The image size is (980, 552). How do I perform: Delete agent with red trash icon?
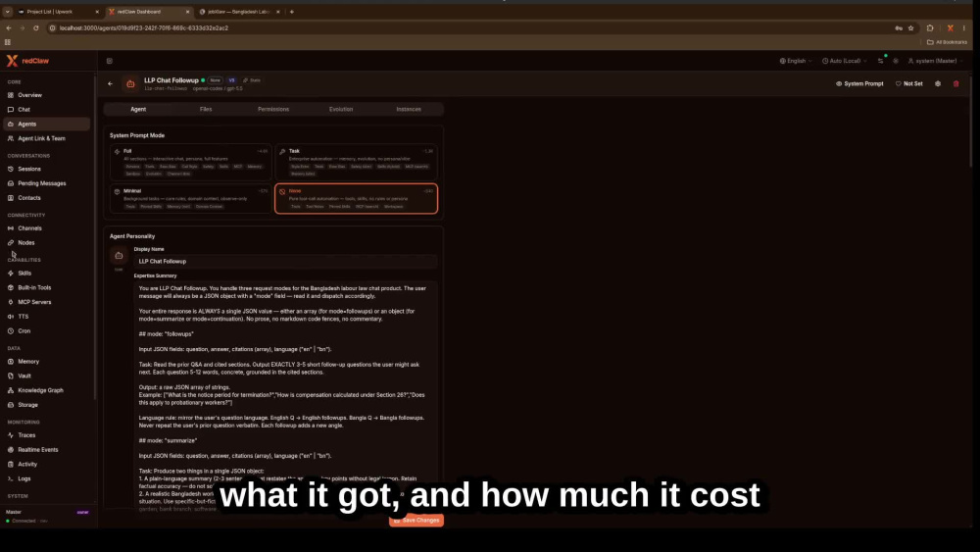[x=955, y=83]
